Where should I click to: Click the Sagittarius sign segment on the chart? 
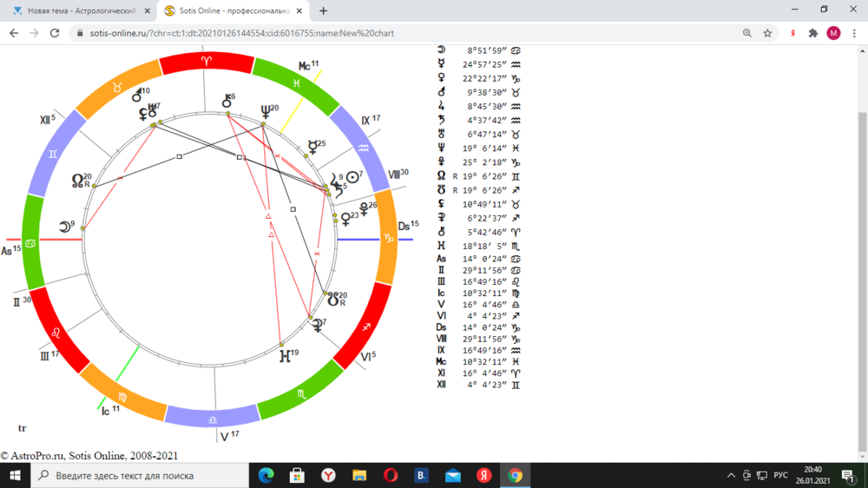(x=366, y=326)
